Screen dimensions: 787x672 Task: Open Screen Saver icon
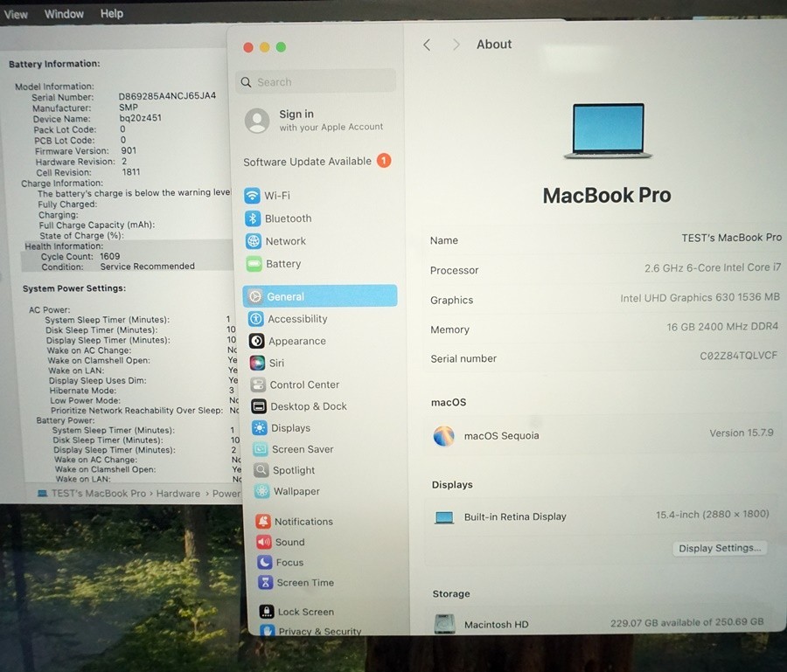[260, 449]
